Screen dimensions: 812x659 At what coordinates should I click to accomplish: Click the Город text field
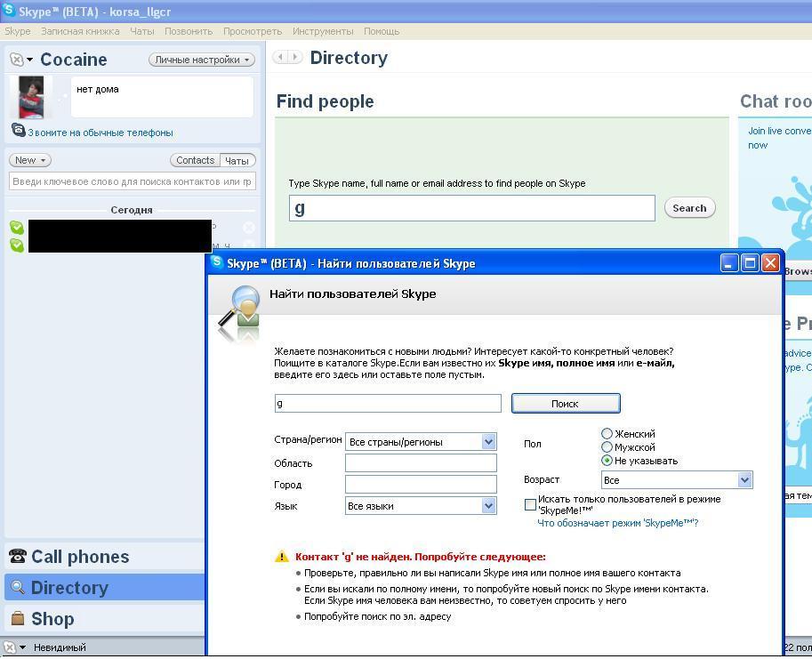421,484
